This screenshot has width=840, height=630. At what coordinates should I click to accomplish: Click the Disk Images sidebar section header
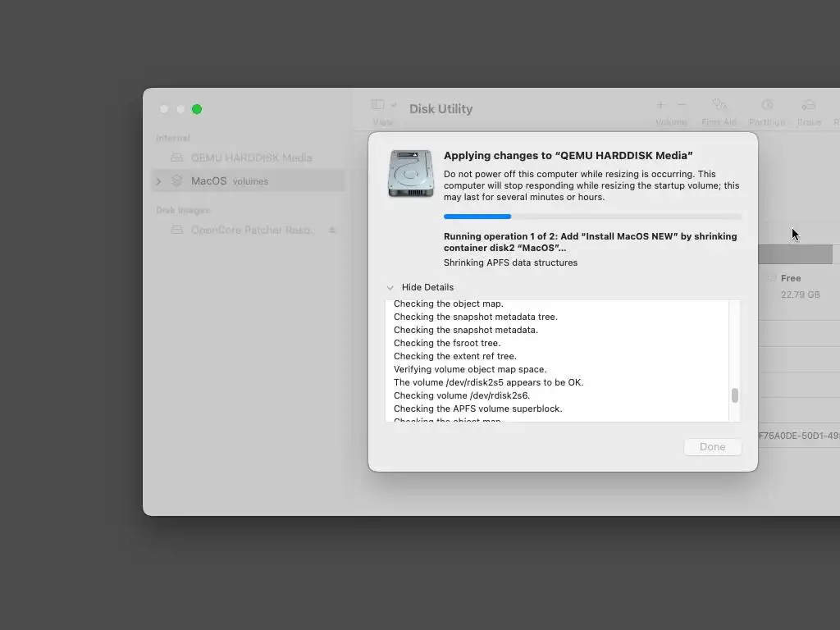click(x=183, y=211)
